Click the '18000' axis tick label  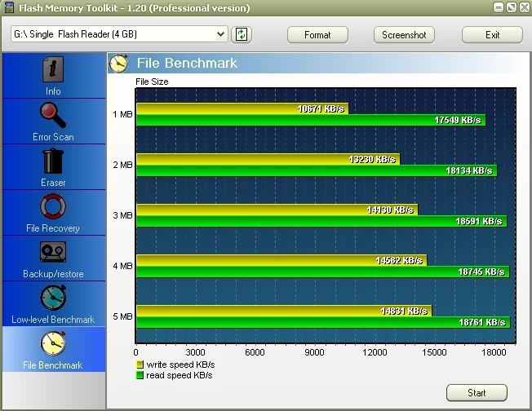(x=494, y=352)
